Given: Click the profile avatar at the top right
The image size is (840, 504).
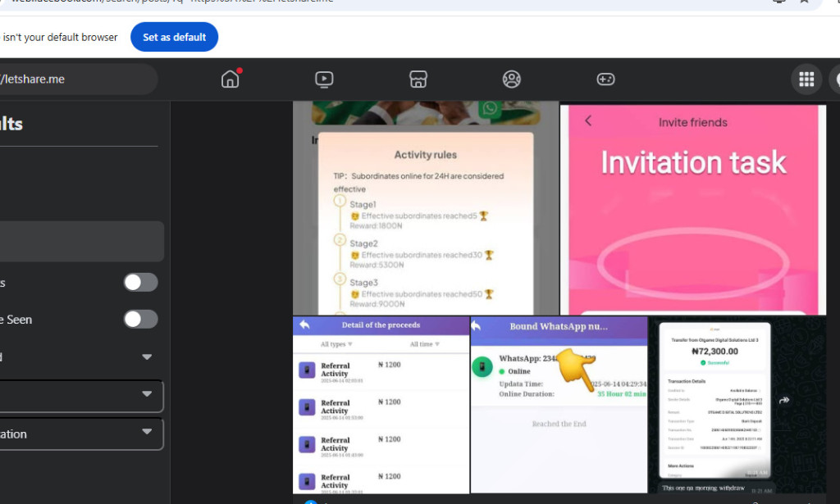Looking at the screenshot, I should (x=836, y=79).
